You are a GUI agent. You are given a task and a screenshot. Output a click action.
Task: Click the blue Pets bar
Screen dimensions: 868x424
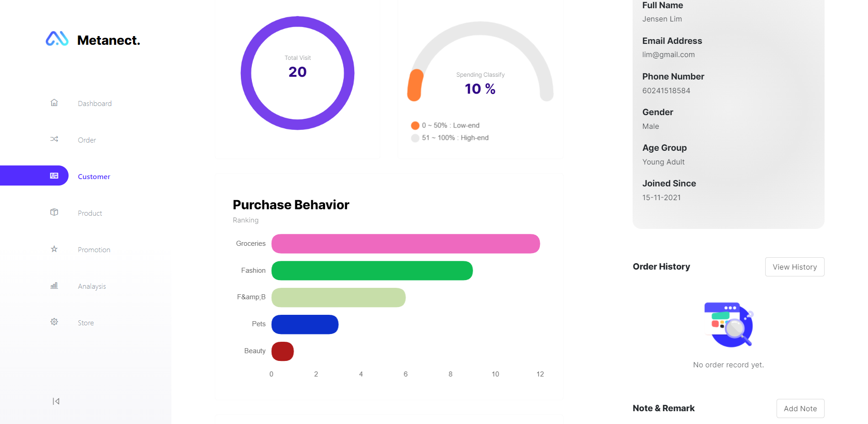coord(305,324)
